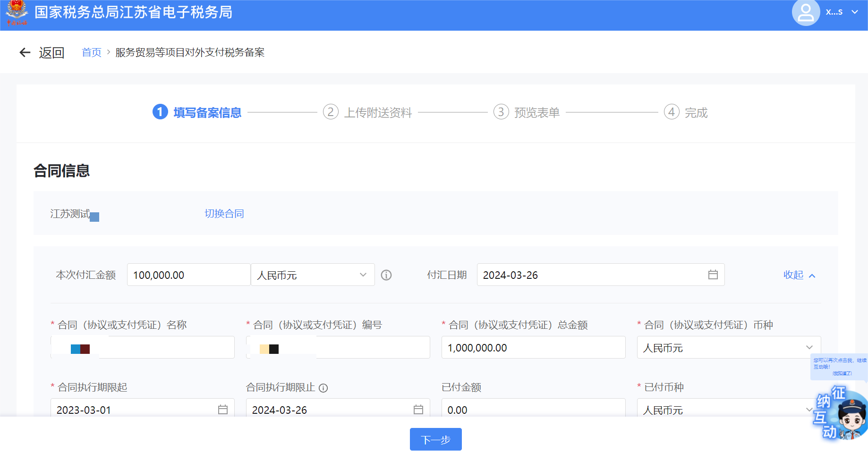Open calendar icon for 合同执行期限起
Screen dimensions: 868x452
[223, 410]
